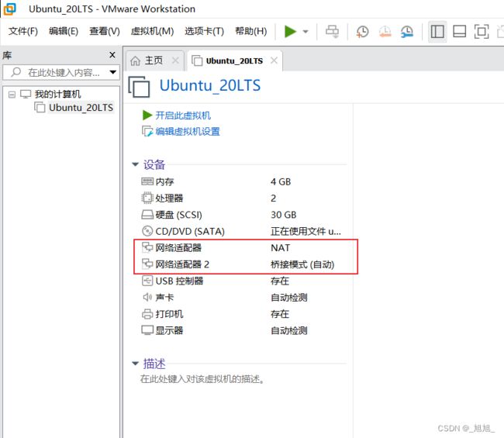Click the send Ctrl+Alt+Del toolbar icon
Image resolution: width=504 pixels, height=438 pixels.
(x=332, y=32)
